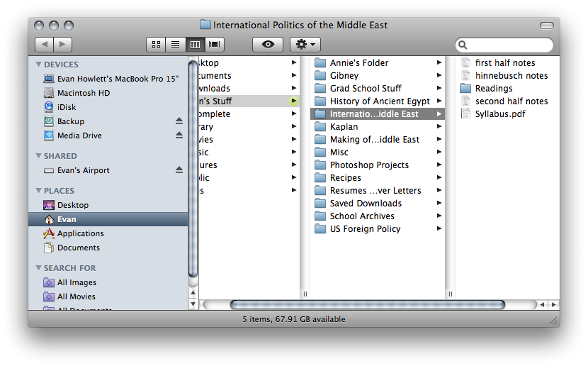Viewport: 588px width, 366px height.
Task: Select Evan's Airport in sidebar
Action: tap(108, 170)
